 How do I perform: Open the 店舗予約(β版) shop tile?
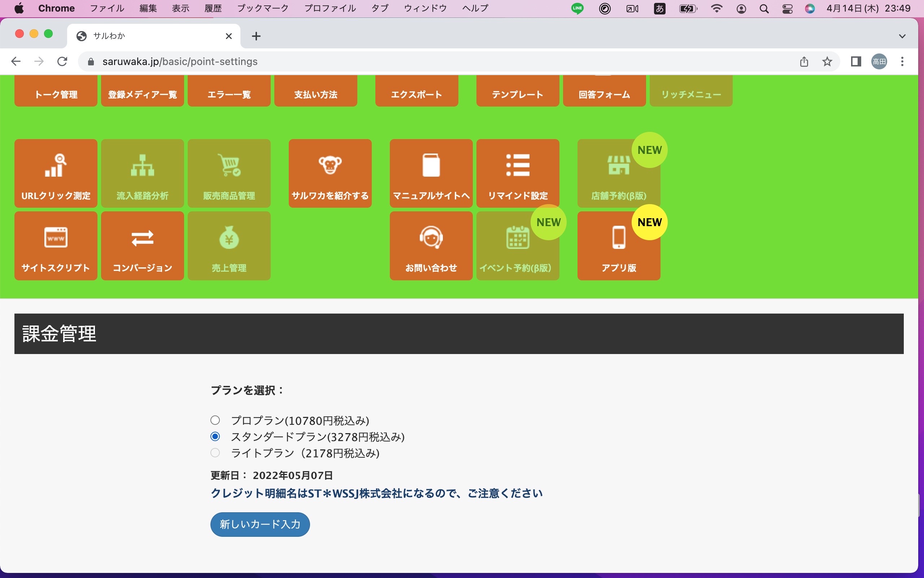[619, 173]
